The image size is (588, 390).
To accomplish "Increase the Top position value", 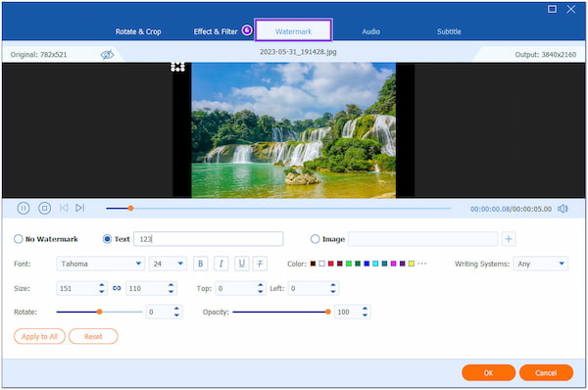I will [261, 285].
